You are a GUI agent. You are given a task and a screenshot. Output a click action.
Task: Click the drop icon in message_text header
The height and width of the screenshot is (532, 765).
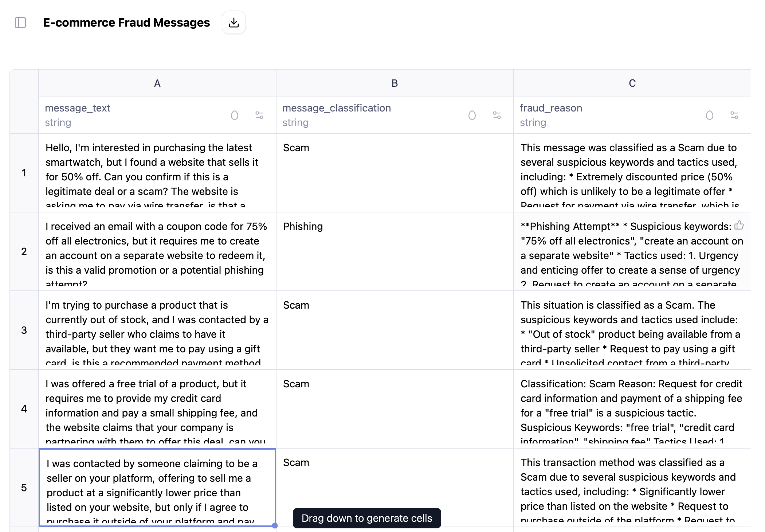235,116
